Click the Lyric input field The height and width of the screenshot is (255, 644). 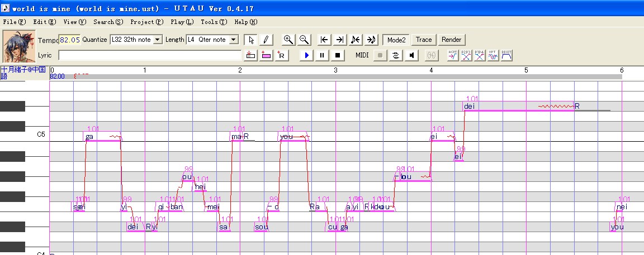click(150, 55)
